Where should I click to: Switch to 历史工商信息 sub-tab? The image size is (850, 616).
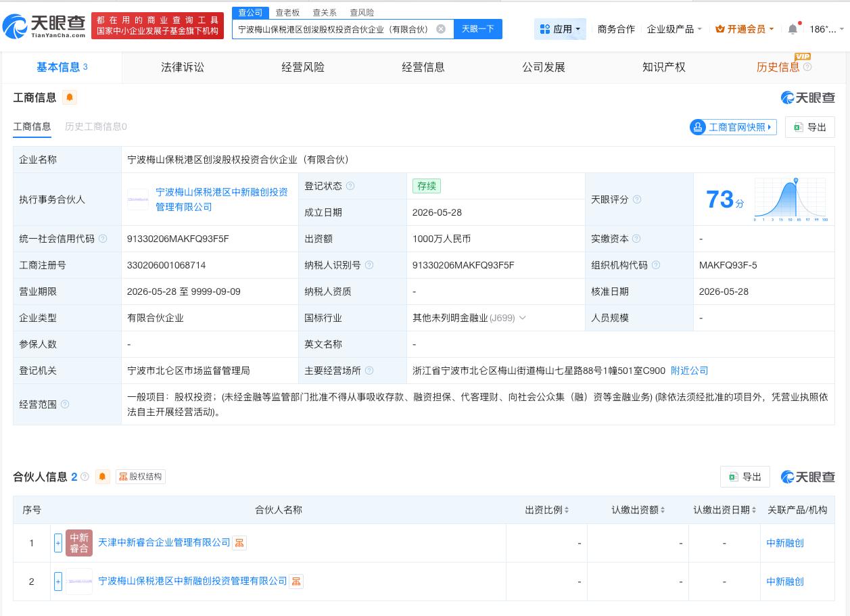[95, 126]
